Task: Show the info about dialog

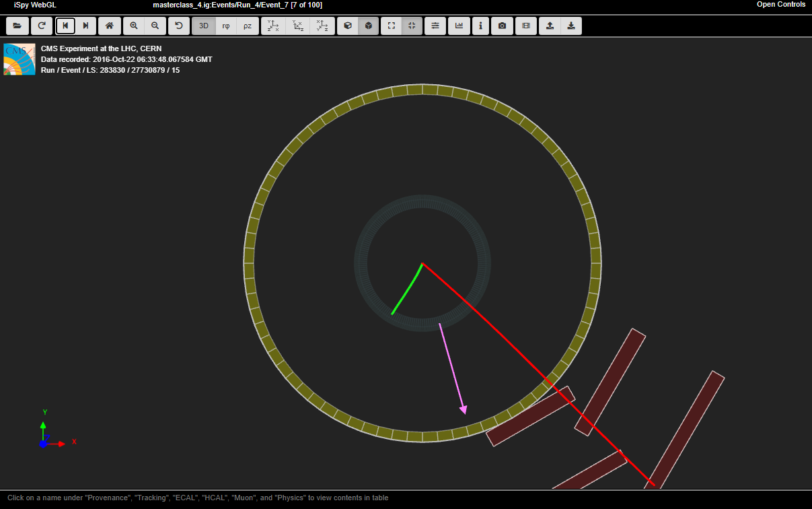Action: coord(480,26)
